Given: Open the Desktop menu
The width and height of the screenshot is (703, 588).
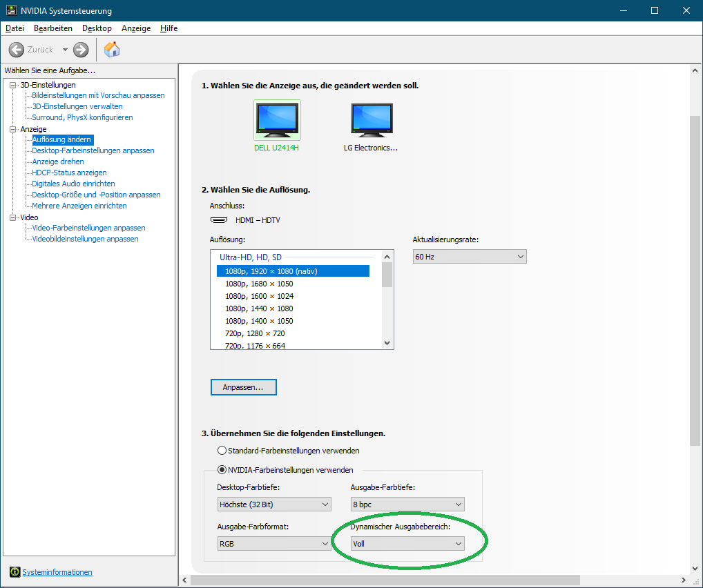Looking at the screenshot, I should (97, 28).
